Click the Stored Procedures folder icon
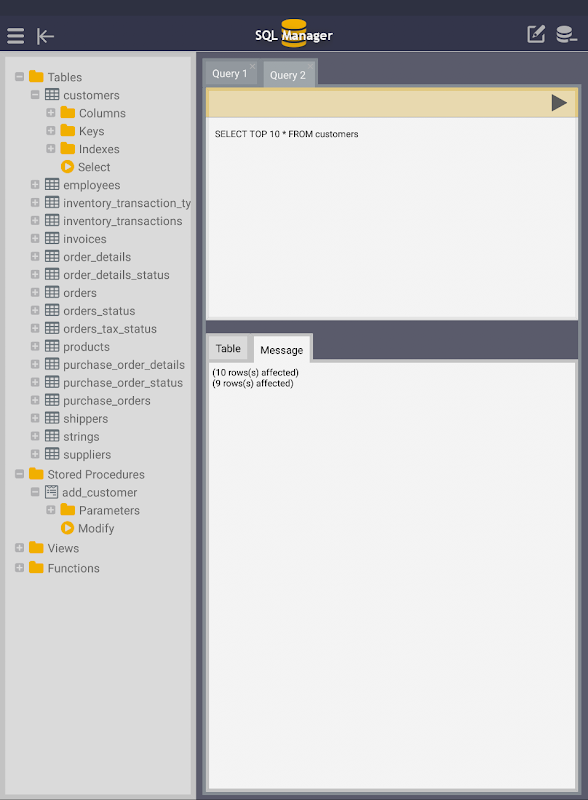This screenshot has width=588, height=800. (36, 474)
